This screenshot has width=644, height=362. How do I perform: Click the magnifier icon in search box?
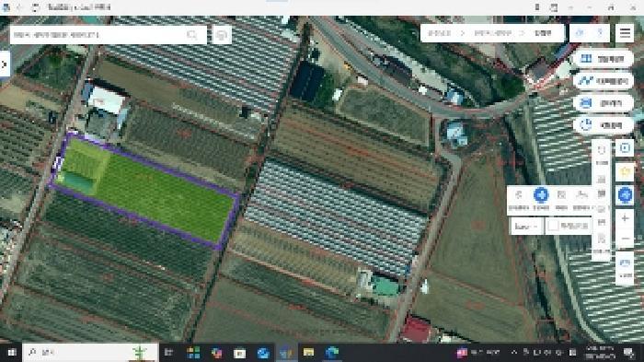click(191, 35)
